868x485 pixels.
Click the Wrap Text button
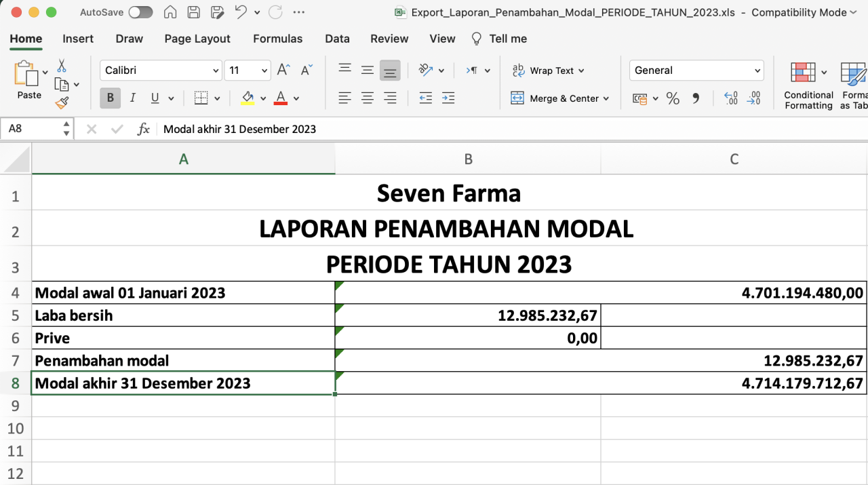(548, 71)
